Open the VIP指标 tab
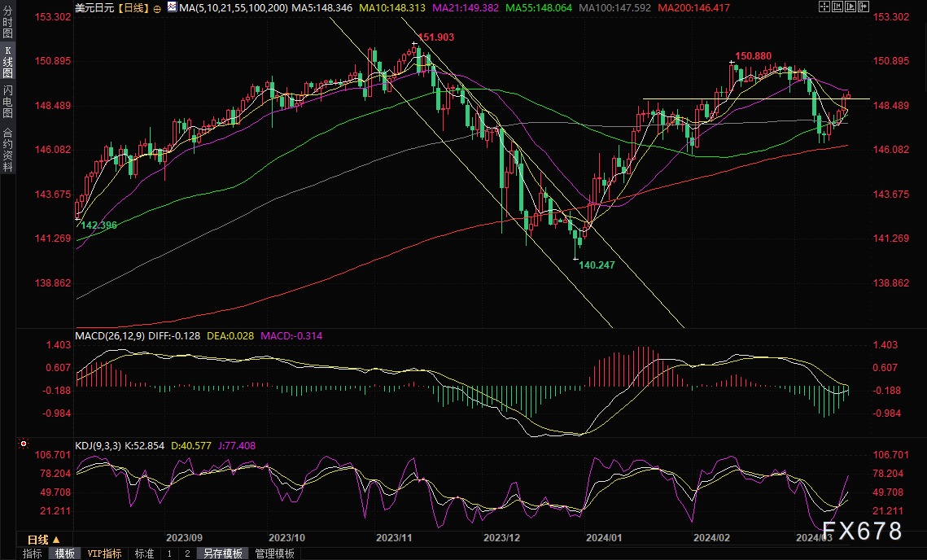927x560 pixels. 104,553
